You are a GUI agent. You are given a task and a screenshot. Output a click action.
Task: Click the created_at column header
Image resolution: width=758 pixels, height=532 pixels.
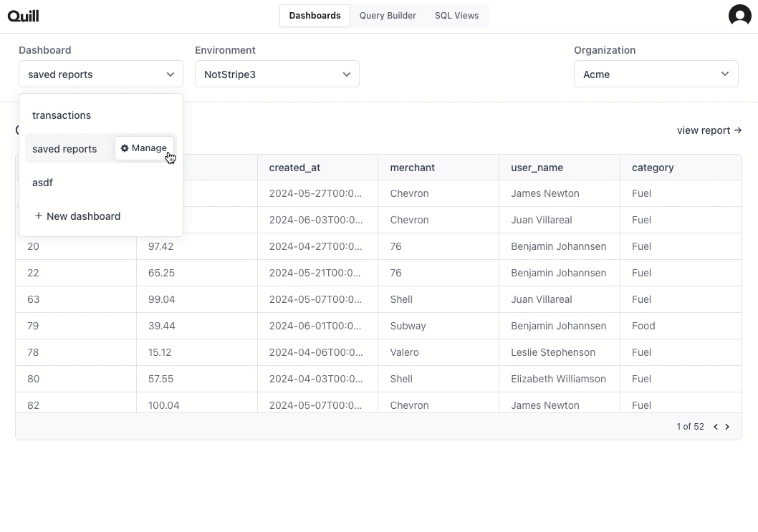(x=317, y=168)
